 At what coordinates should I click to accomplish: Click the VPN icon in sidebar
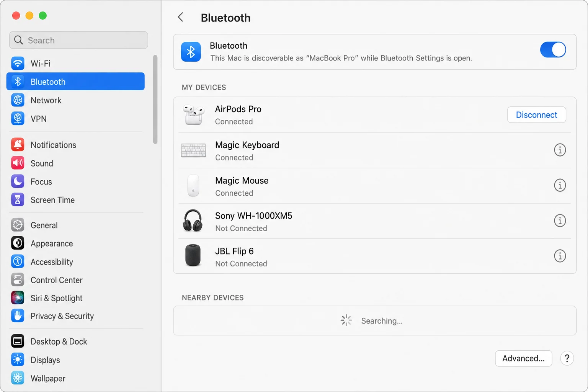tap(18, 118)
